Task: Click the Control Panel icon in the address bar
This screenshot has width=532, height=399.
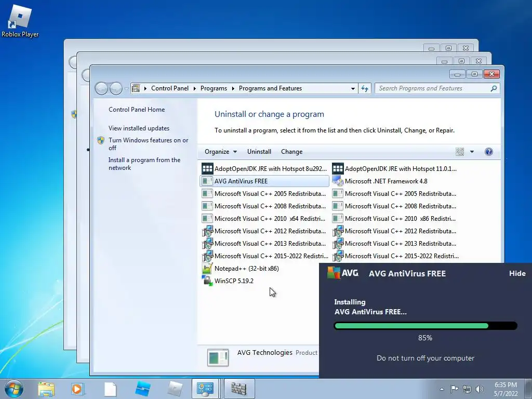Action: 136,88
